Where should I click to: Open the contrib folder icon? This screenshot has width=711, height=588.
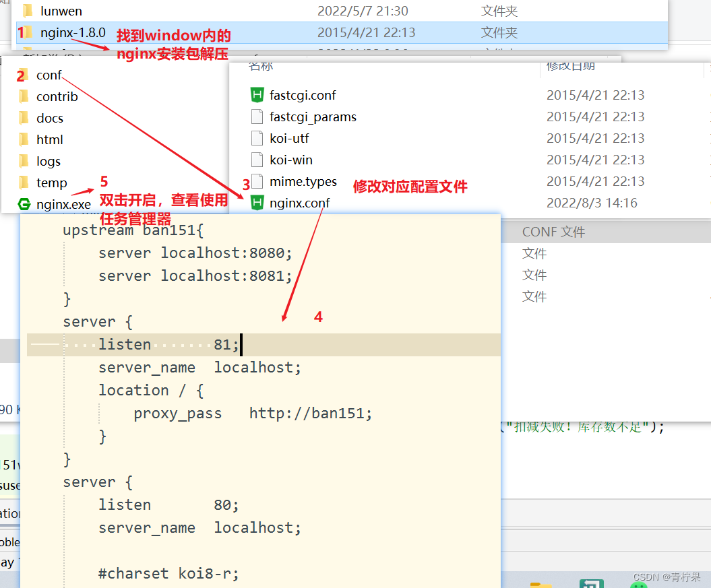point(24,96)
